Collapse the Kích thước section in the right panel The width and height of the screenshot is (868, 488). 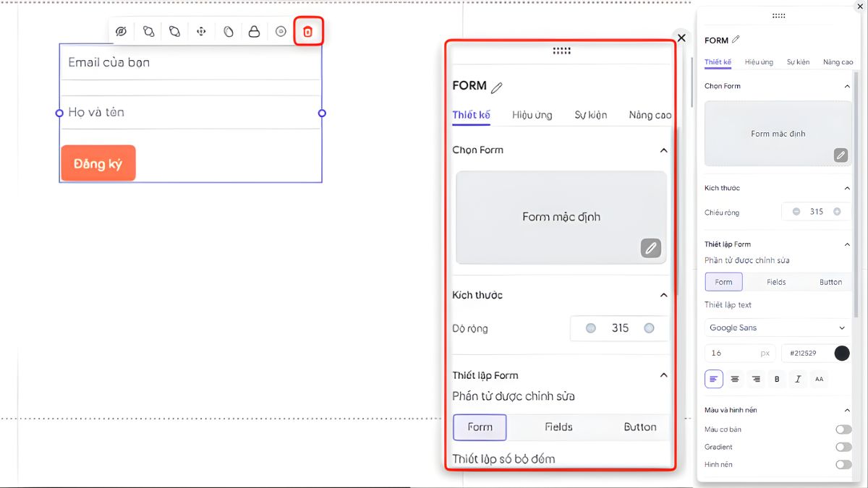tap(847, 188)
